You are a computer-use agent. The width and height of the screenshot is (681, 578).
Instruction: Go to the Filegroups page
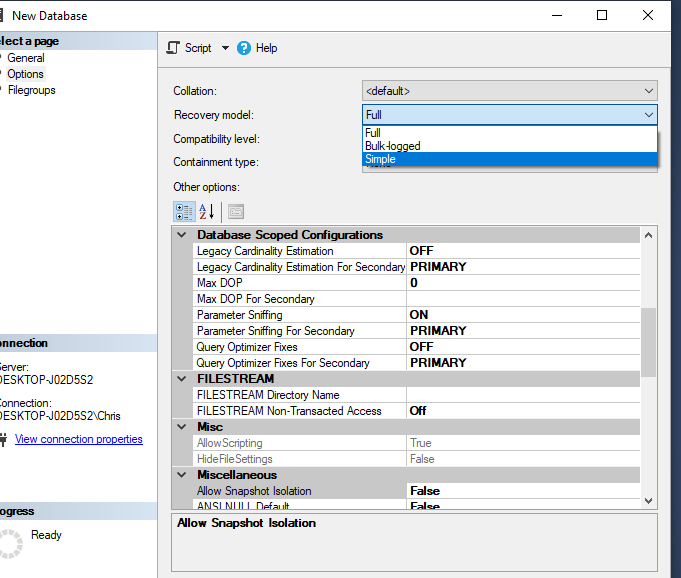[31, 90]
